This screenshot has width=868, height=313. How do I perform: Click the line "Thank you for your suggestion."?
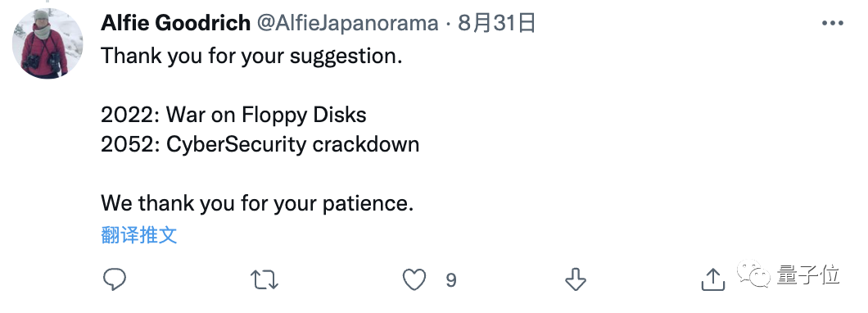[251, 56]
